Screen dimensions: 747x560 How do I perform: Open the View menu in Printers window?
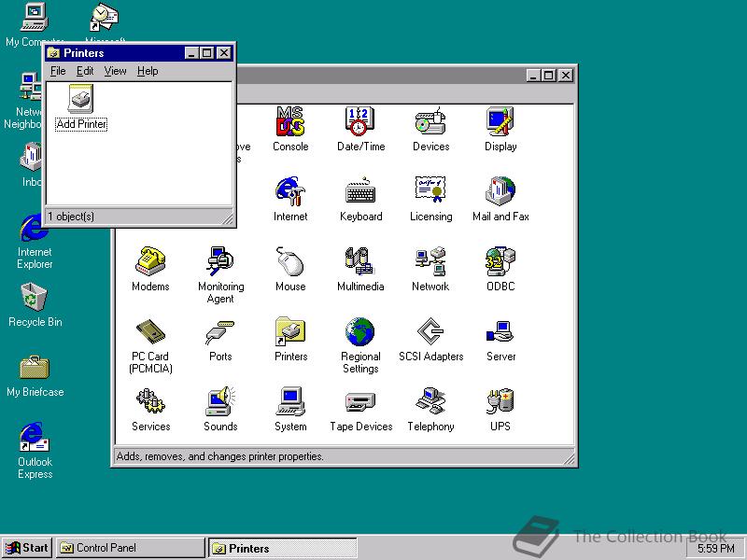(115, 71)
